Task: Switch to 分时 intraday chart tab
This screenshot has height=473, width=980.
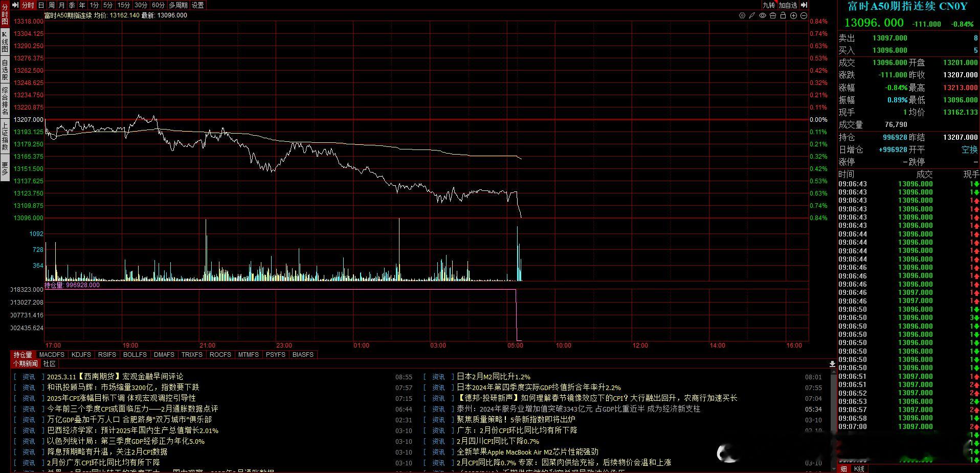Action: point(28,5)
